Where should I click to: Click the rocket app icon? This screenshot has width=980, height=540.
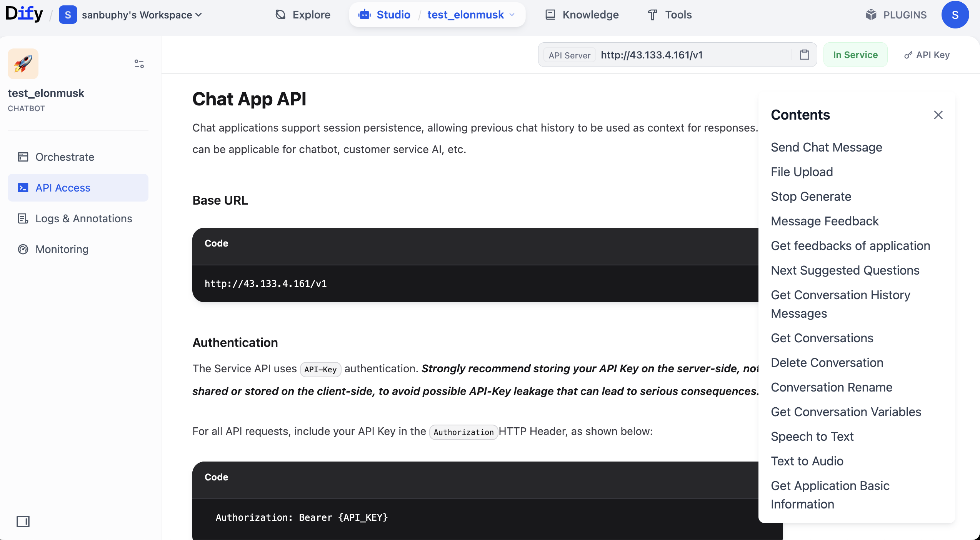[x=23, y=64]
